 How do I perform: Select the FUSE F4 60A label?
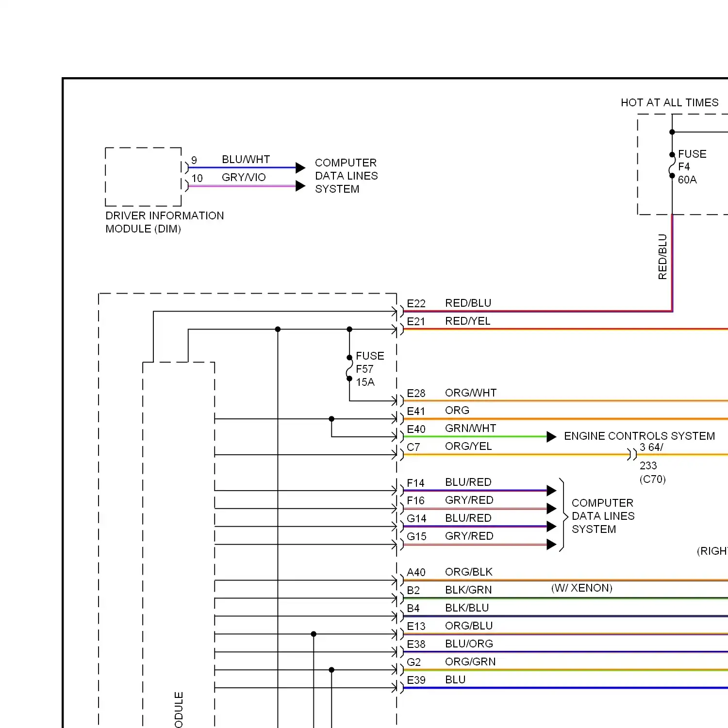pos(692,167)
